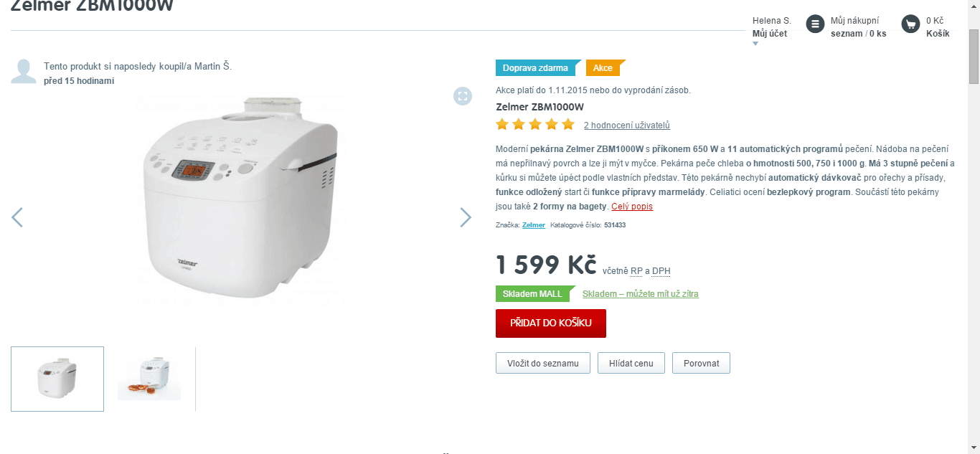The width and height of the screenshot is (980, 454).
Task: Select the Porovnat option
Action: [701, 363]
